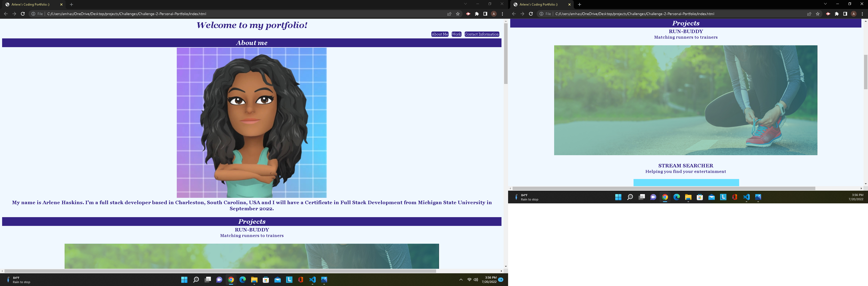Open Extensions puzzle icon in left browser window

(477, 14)
